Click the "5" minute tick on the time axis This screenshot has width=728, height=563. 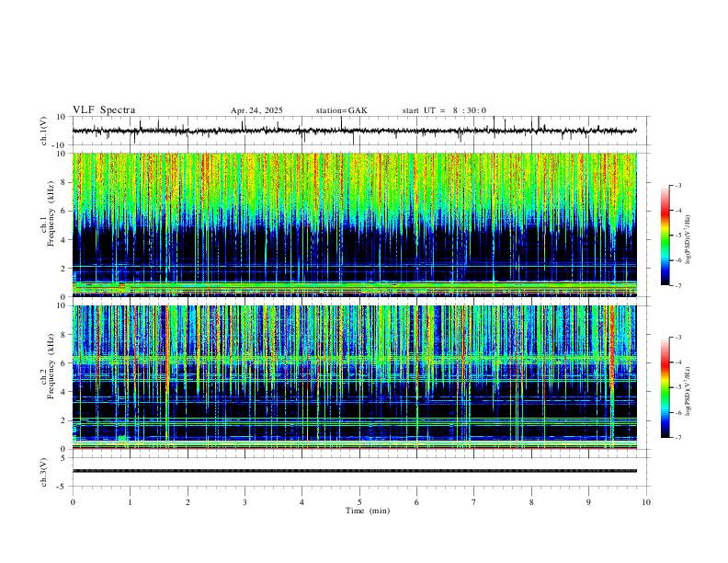359,502
